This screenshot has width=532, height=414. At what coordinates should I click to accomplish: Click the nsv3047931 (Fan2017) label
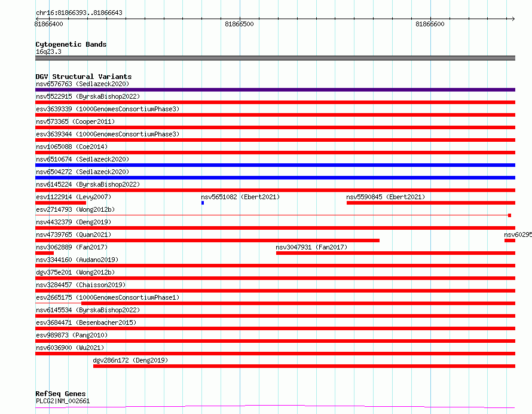(x=311, y=247)
